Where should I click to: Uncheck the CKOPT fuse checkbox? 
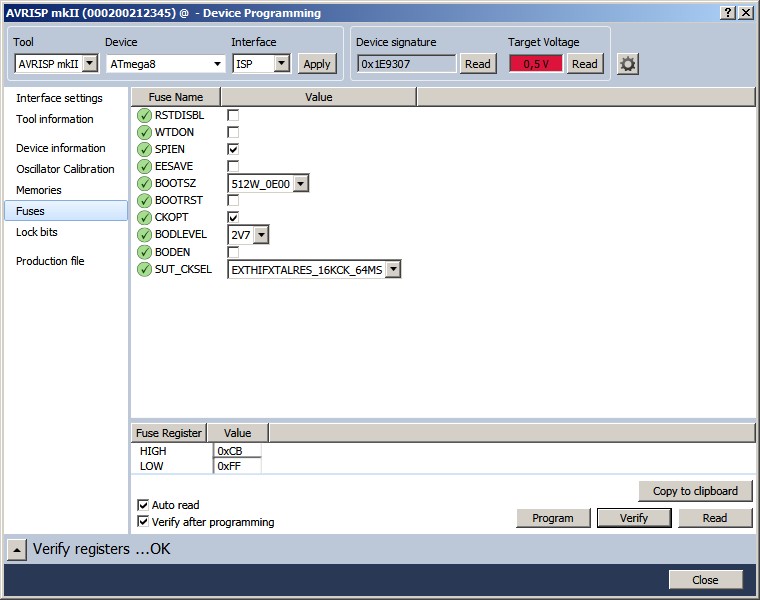point(233,217)
